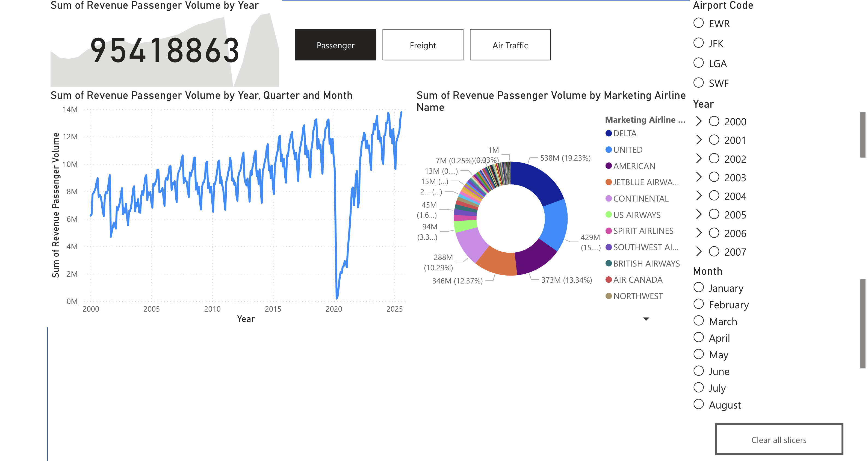The image size is (868, 461).
Task: Expand the 2004 year hierarchy
Action: tap(699, 196)
